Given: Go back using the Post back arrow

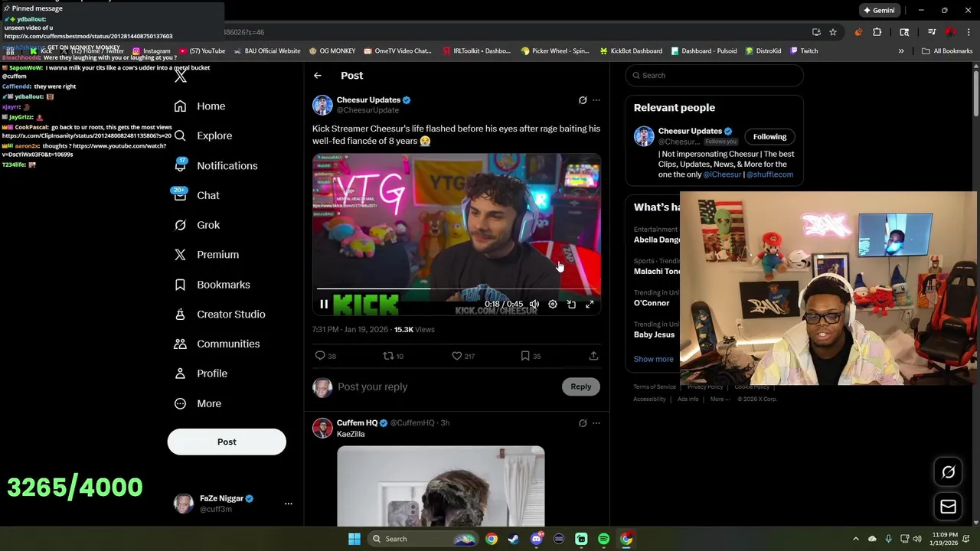Looking at the screenshot, I should click(x=317, y=75).
